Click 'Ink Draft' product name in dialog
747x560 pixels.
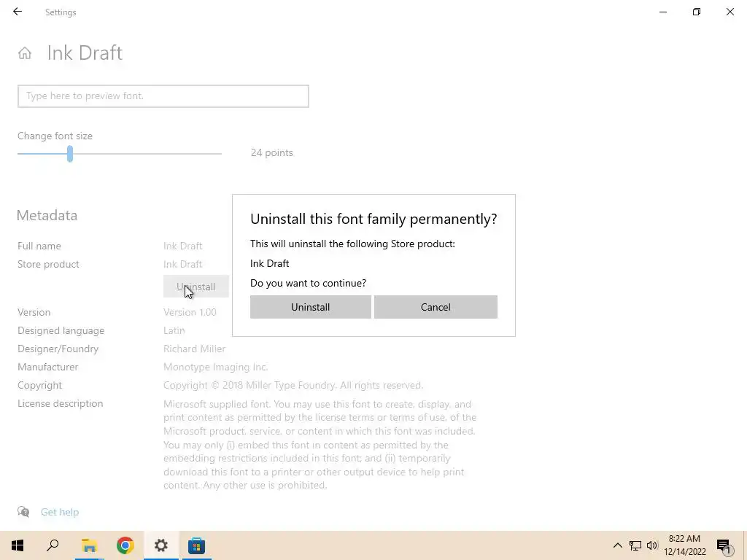tap(270, 263)
